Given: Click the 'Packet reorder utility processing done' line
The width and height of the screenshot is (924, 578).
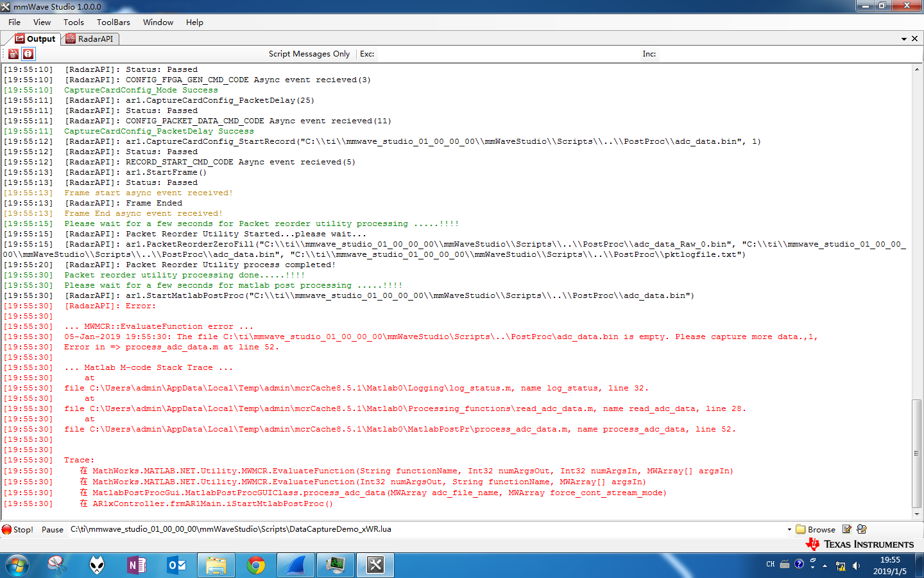Looking at the screenshot, I should [185, 275].
